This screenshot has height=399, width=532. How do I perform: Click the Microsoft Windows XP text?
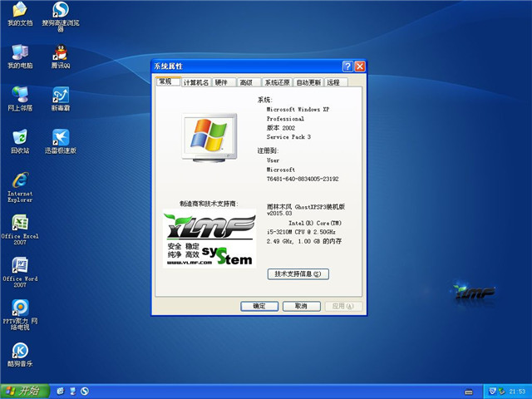click(298, 109)
